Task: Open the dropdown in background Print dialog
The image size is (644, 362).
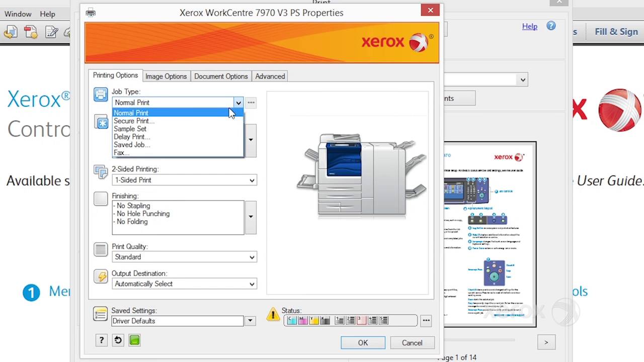Action: coord(523,79)
